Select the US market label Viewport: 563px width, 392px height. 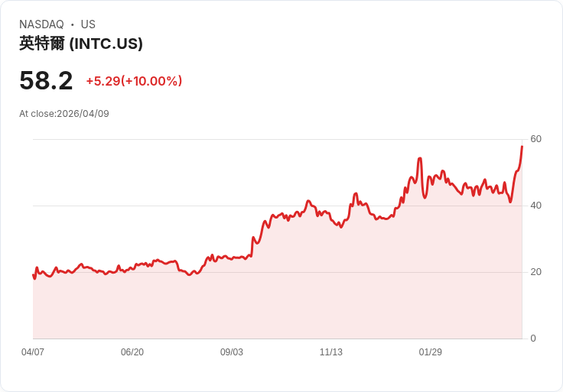pyautogui.click(x=88, y=24)
